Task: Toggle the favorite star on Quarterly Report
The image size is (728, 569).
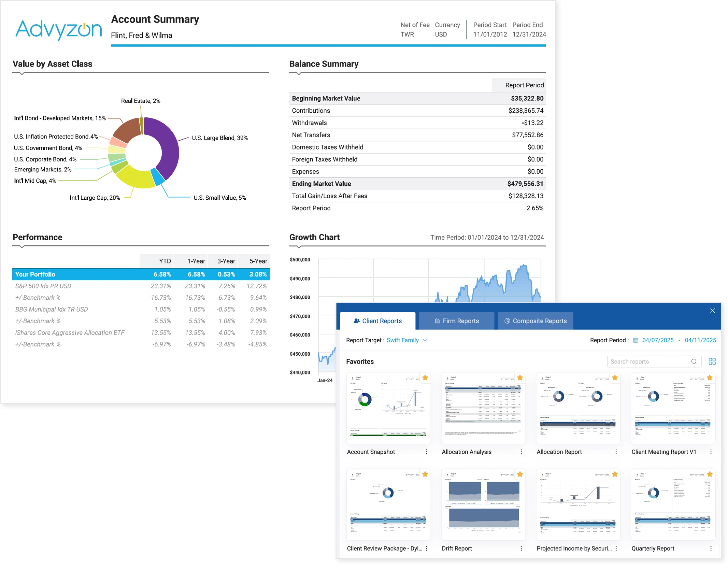Action: 710,474
